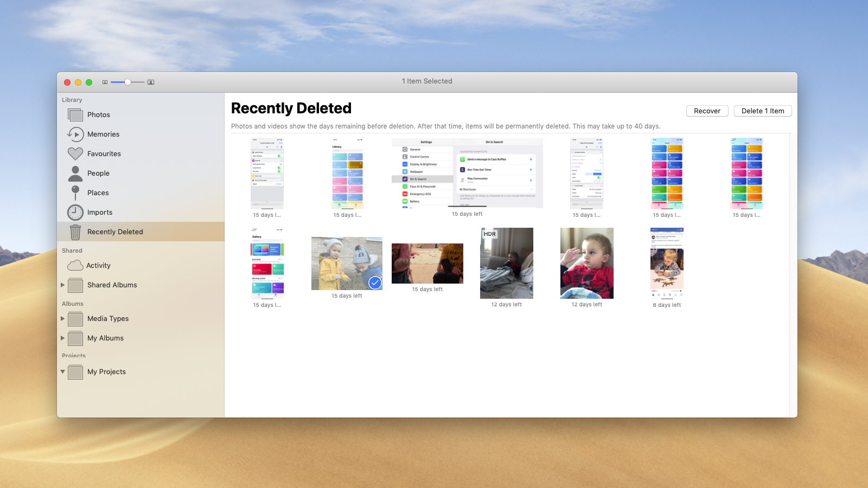Click the '8 days left' caption
868x488 pixels.
pyautogui.click(x=667, y=305)
